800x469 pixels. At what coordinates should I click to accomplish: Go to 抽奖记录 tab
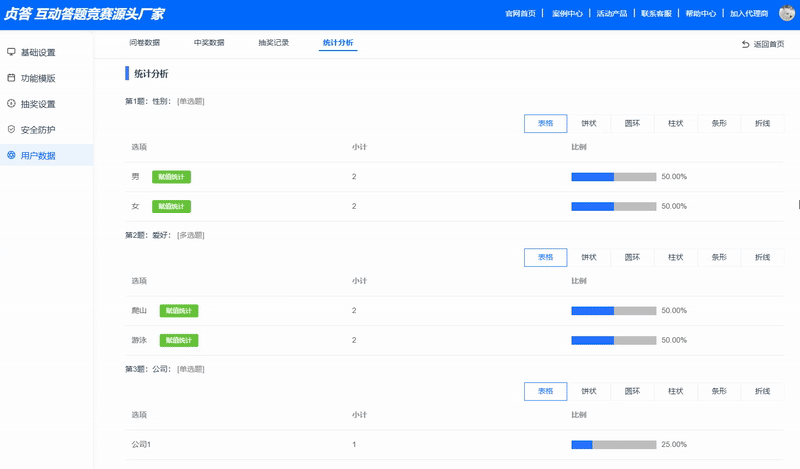point(273,43)
